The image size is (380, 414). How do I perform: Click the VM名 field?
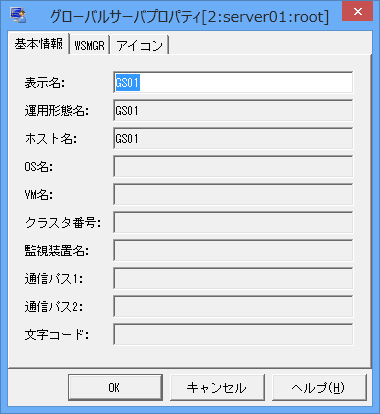pyautogui.click(x=233, y=194)
